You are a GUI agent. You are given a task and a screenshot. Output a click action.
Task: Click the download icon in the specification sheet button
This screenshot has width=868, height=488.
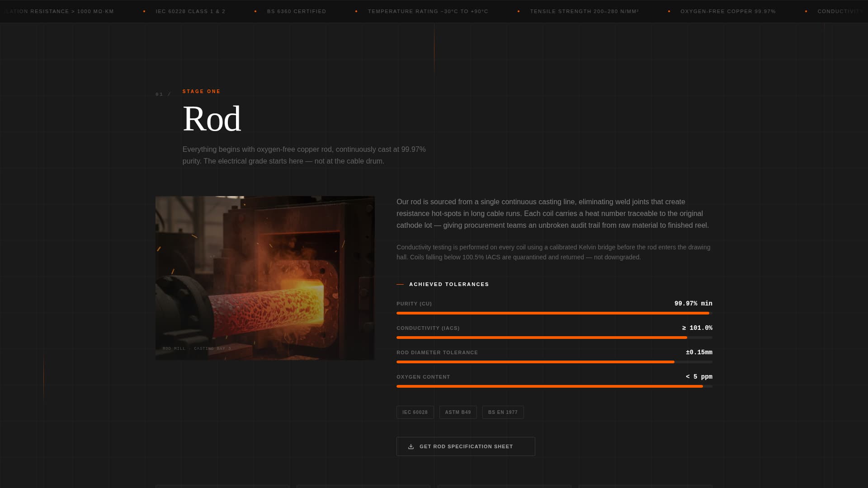pos(410,446)
